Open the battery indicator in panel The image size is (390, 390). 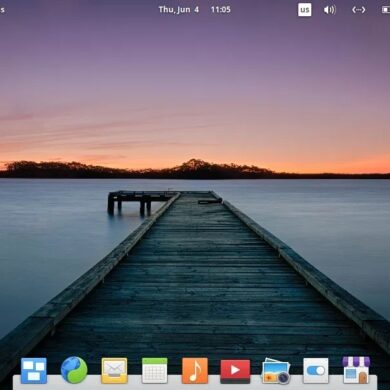[x=386, y=10]
